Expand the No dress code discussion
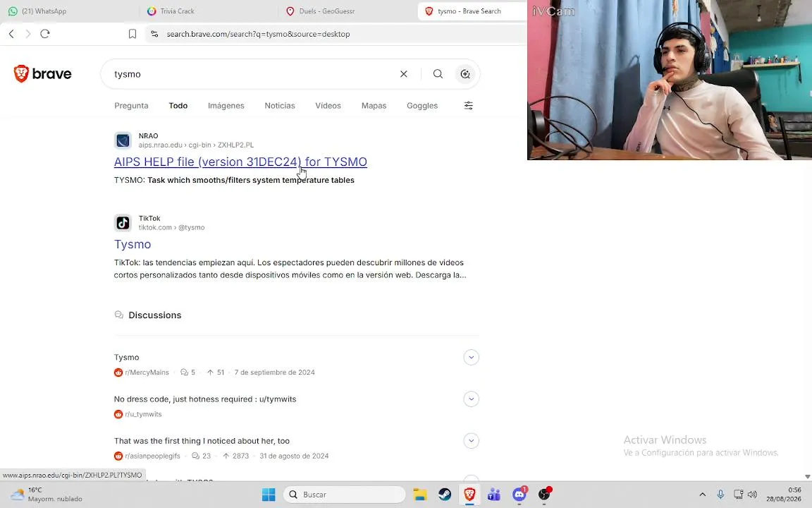Screen dimensions: 812x508 [471, 399]
